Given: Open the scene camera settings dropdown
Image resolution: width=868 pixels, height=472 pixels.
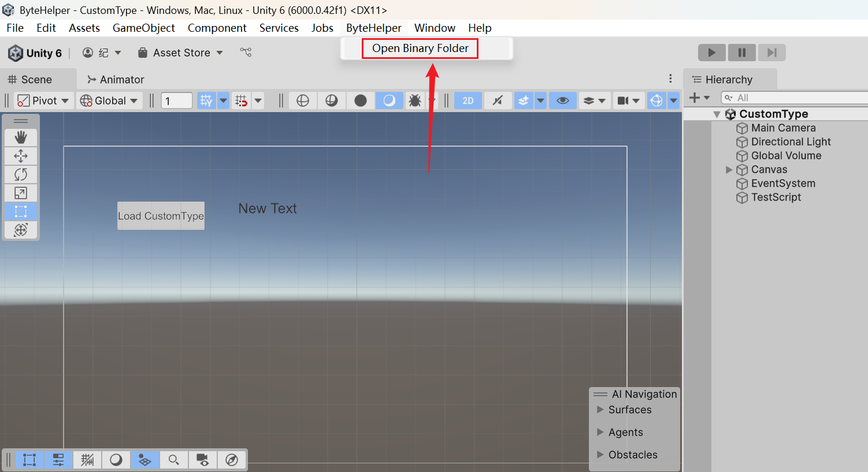Looking at the screenshot, I should 628,101.
